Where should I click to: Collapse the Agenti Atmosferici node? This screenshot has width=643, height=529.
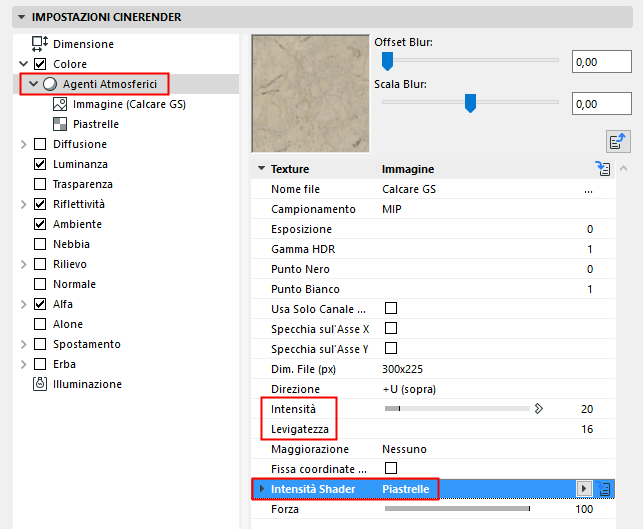(34, 84)
